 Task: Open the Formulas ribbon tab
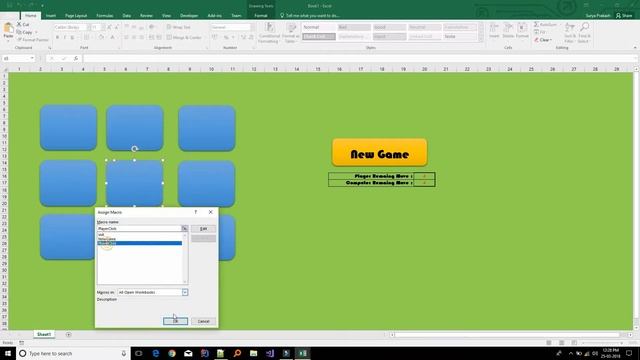pos(104,16)
